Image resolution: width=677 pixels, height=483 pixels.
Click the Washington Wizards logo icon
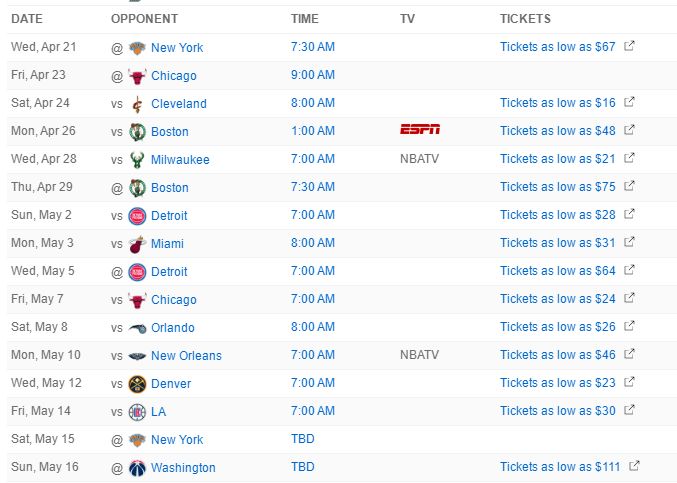pyautogui.click(x=137, y=467)
